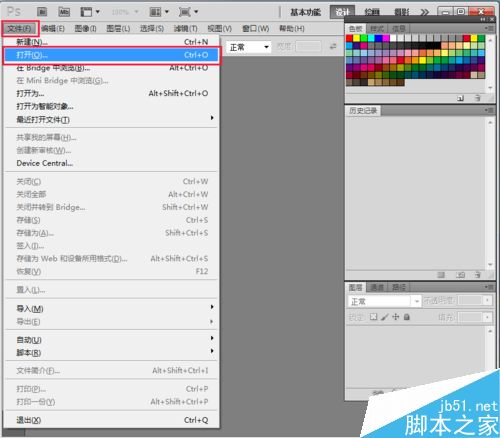The image size is (500, 438).
Task: Show more workspaces with the double chevron
Action: [x=424, y=12]
